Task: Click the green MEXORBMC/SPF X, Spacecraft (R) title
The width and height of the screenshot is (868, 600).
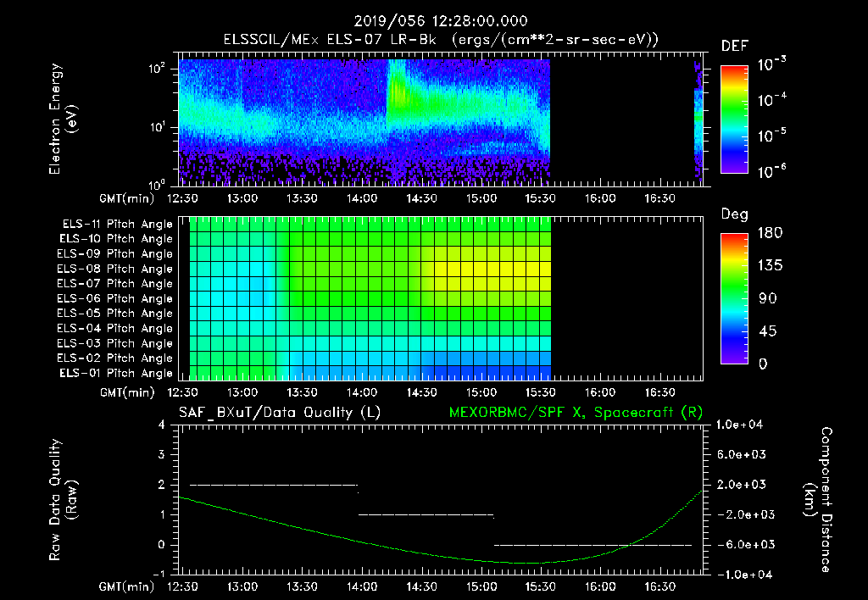Action: [x=576, y=413]
